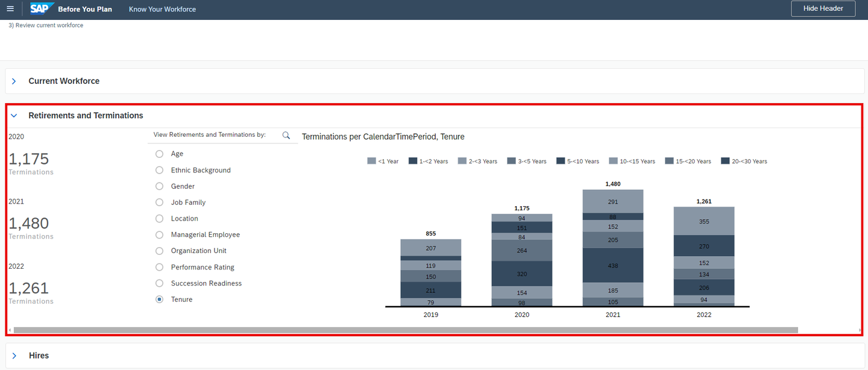Expand the Hires section

point(14,356)
